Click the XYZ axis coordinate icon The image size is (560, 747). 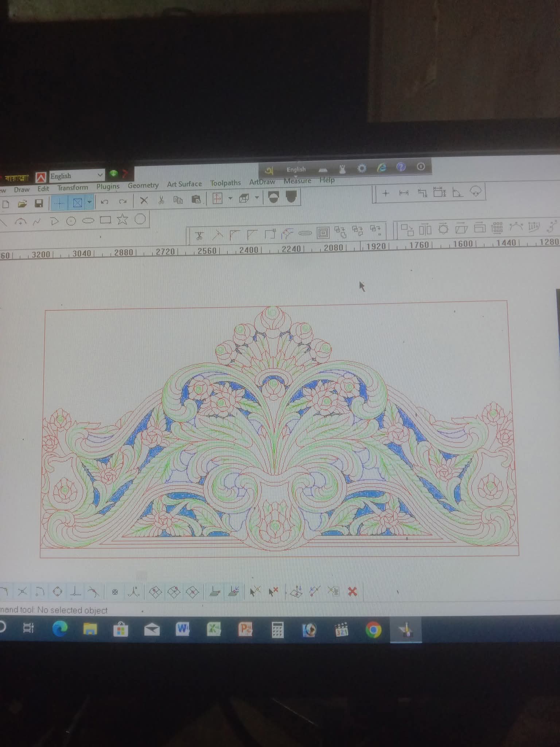[x=134, y=591]
